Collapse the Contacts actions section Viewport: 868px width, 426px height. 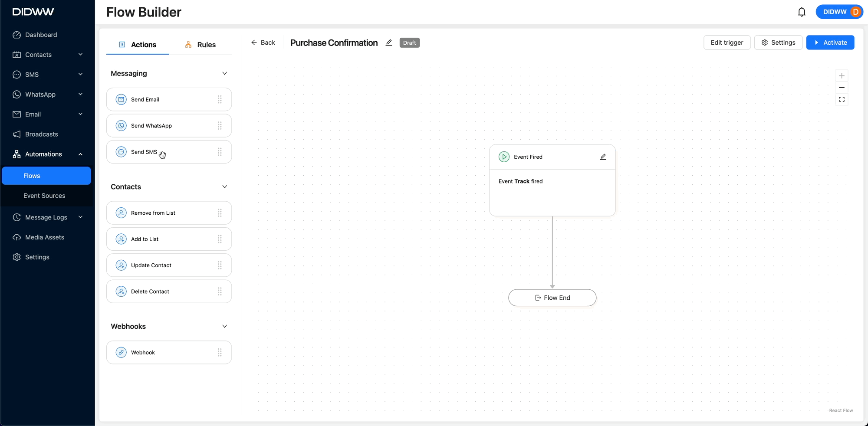(x=224, y=187)
